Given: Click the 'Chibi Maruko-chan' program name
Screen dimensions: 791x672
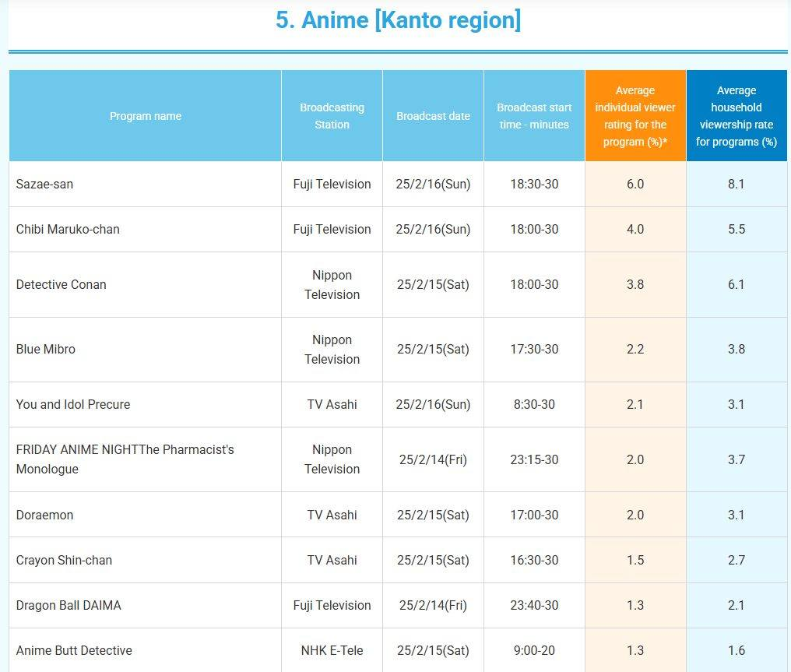Looking at the screenshot, I should 68,230.
